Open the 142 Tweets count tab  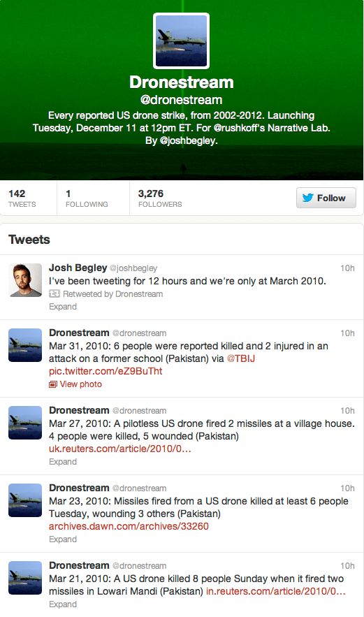pos(22,198)
